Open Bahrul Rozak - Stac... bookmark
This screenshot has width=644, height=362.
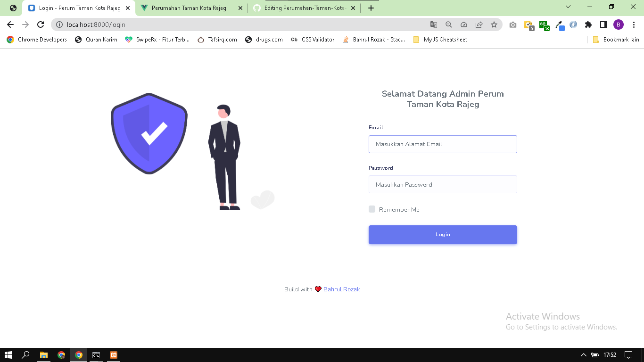[374, 40]
